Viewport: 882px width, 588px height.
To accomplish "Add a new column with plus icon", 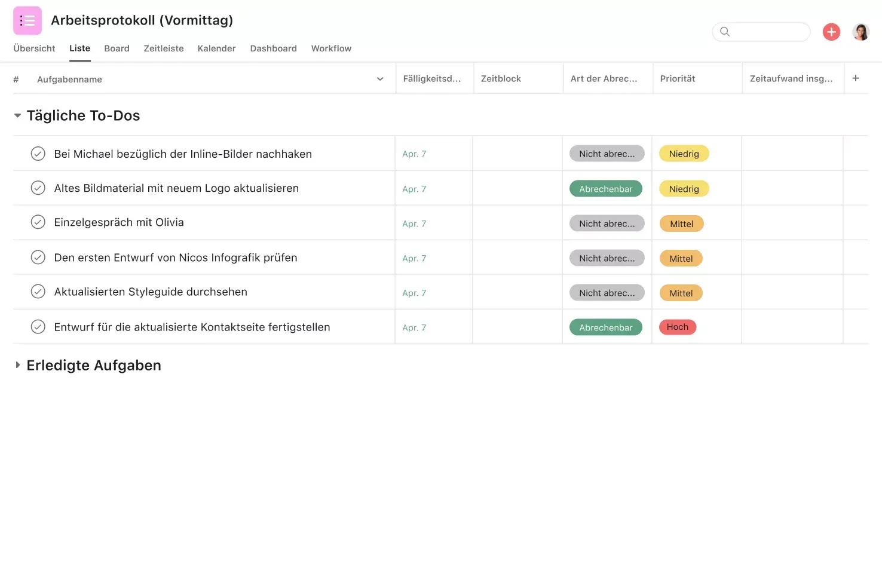I will pyautogui.click(x=856, y=78).
